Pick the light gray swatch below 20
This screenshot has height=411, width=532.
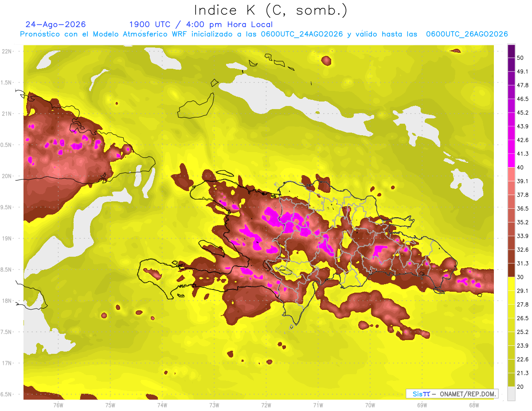(x=512, y=394)
